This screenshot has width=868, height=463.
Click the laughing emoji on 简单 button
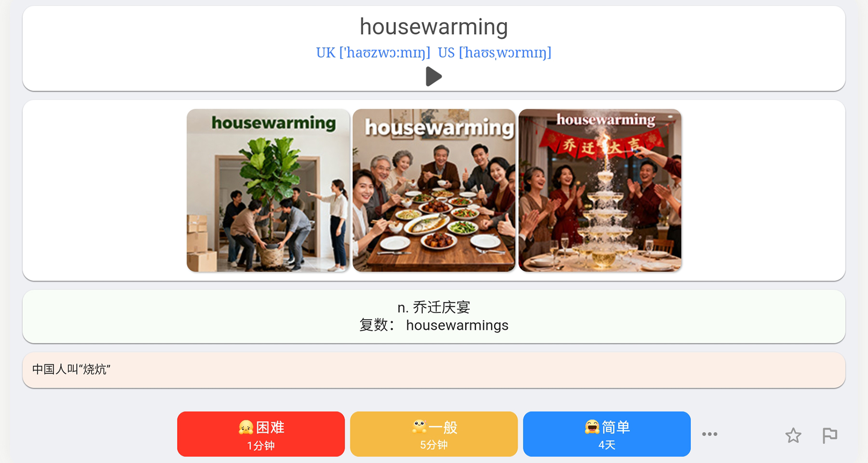pos(592,426)
